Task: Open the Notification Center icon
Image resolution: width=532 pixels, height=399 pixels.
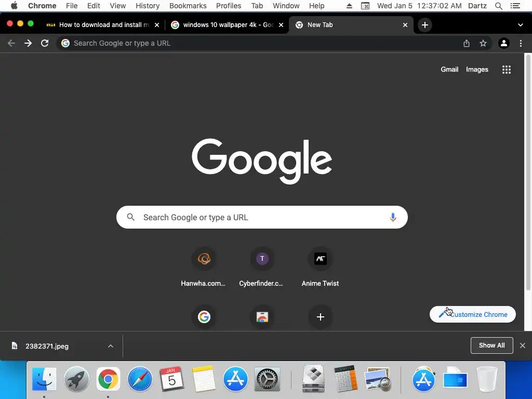Action: [x=515, y=6]
